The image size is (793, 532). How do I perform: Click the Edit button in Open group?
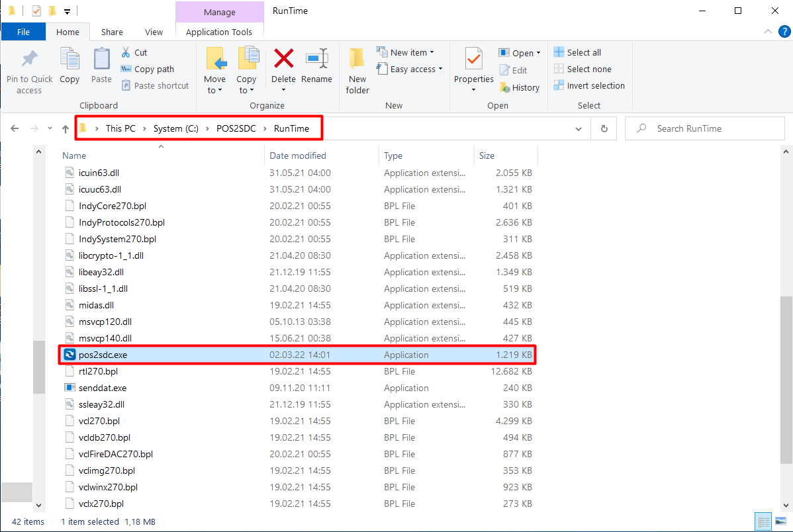513,70
